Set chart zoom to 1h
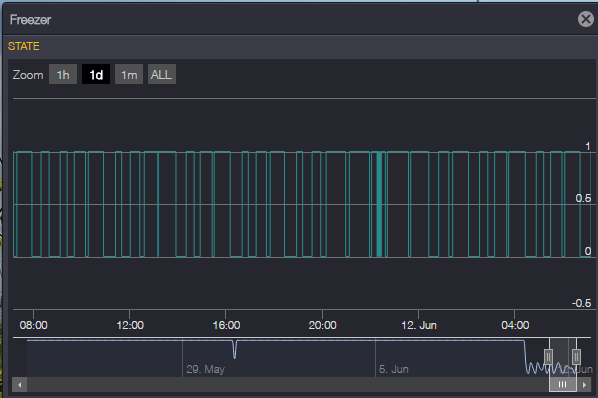 pos(63,74)
